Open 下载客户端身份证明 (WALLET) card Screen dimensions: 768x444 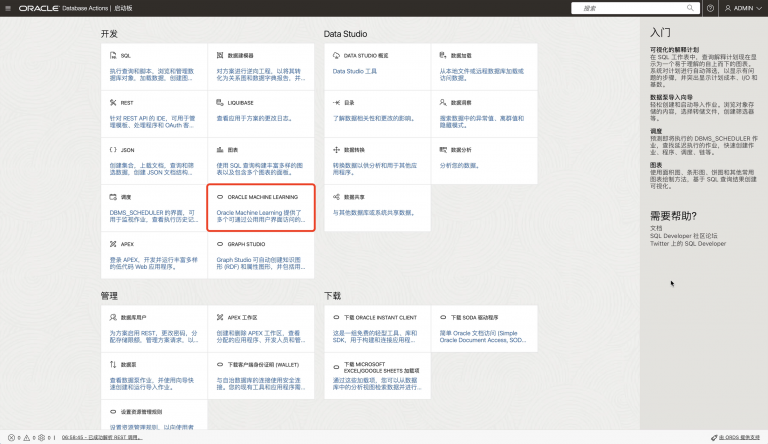pyautogui.click(x=261, y=375)
